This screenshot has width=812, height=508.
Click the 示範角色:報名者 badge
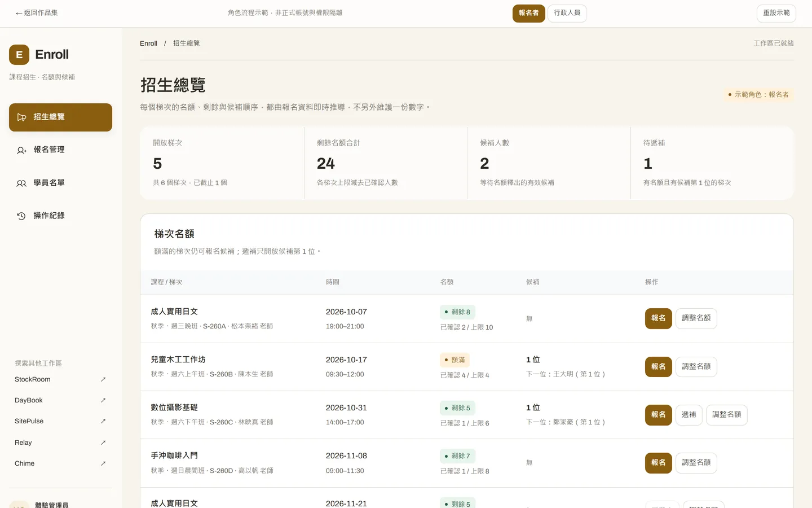click(758, 95)
